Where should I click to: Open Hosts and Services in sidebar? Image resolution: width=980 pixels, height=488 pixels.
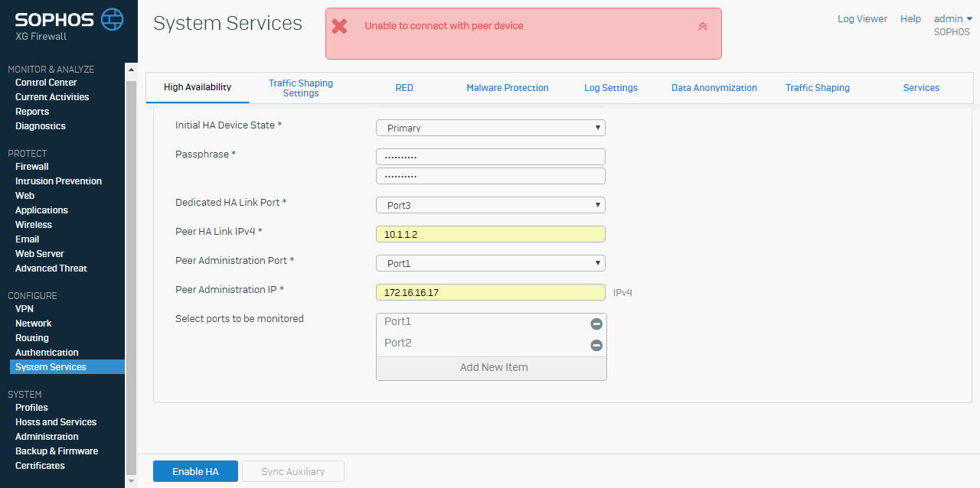pos(56,422)
